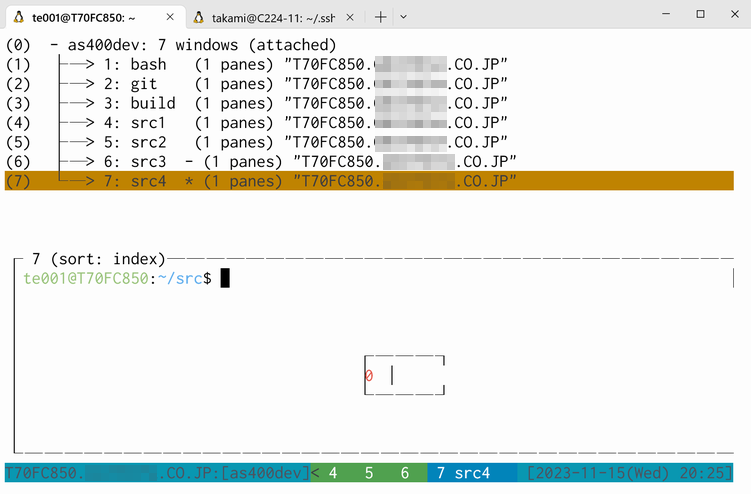Click the ~/src path in prompt
The image size is (751, 494).
[180, 278]
